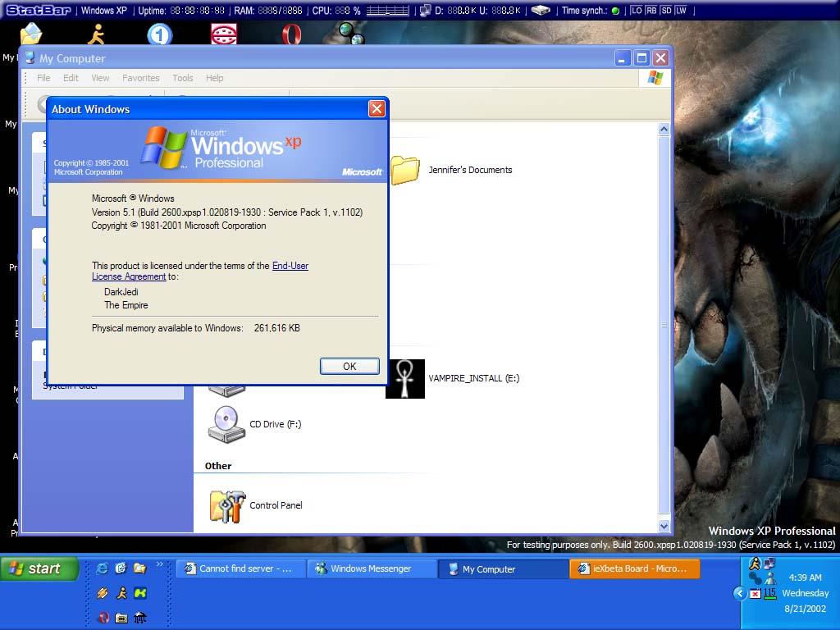Expand hidden system tray icons arrow
The image size is (840, 630).
[x=740, y=594]
